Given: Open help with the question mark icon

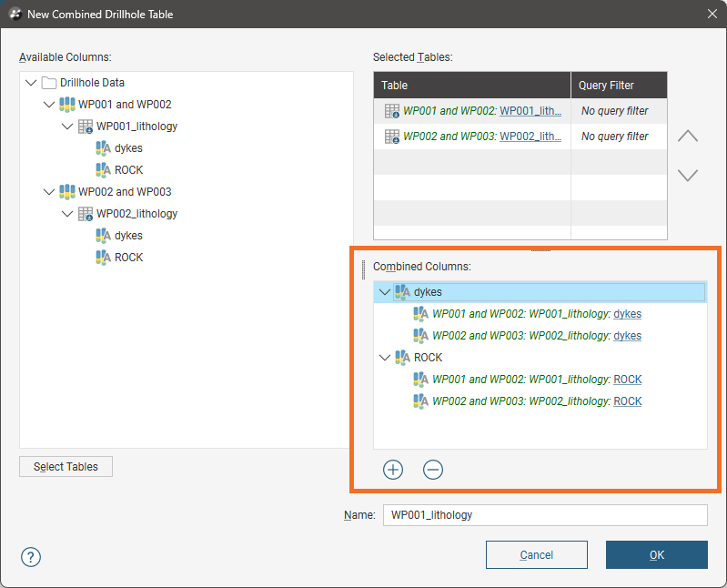Looking at the screenshot, I should (31, 556).
